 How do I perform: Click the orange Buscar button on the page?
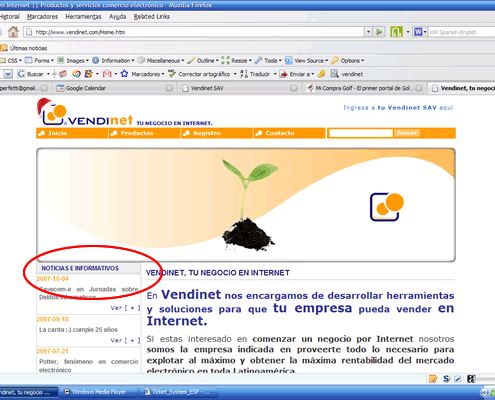[x=407, y=133]
